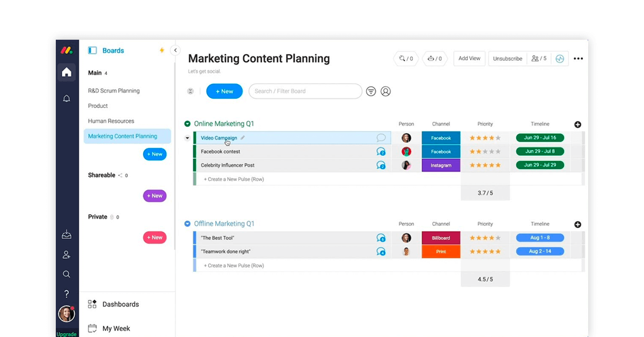Open the Product board
Image resolution: width=644 pixels, height=337 pixels.
tap(98, 106)
